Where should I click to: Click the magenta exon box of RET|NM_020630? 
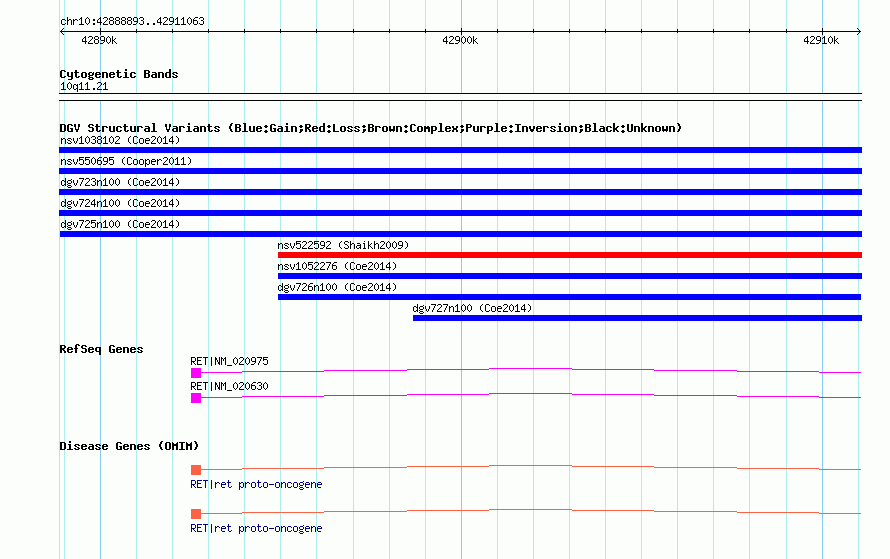click(x=196, y=398)
